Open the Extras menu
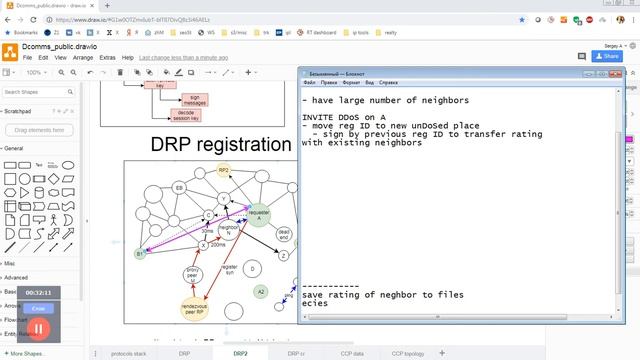 point(107,58)
